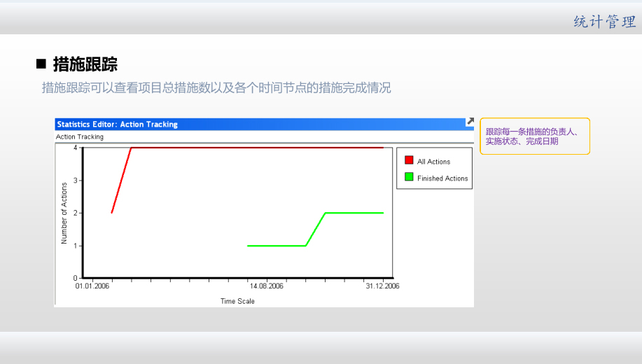Select the All Actions legend label

point(433,162)
